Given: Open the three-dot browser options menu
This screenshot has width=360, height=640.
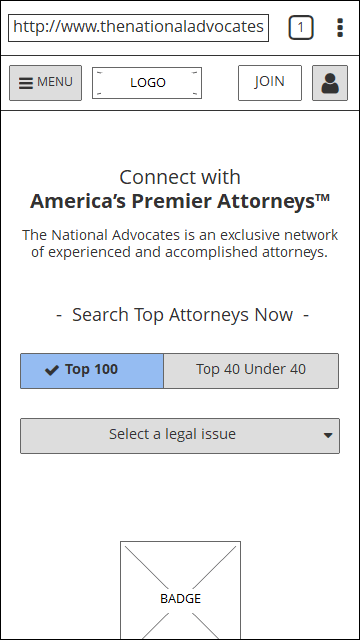Looking at the screenshot, I should pyautogui.click(x=340, y=28).
